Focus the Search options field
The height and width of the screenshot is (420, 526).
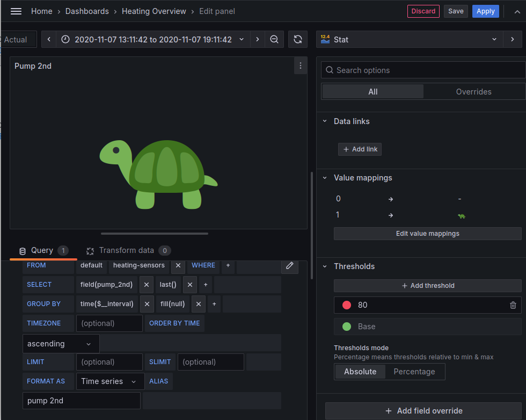click(423, 70)
